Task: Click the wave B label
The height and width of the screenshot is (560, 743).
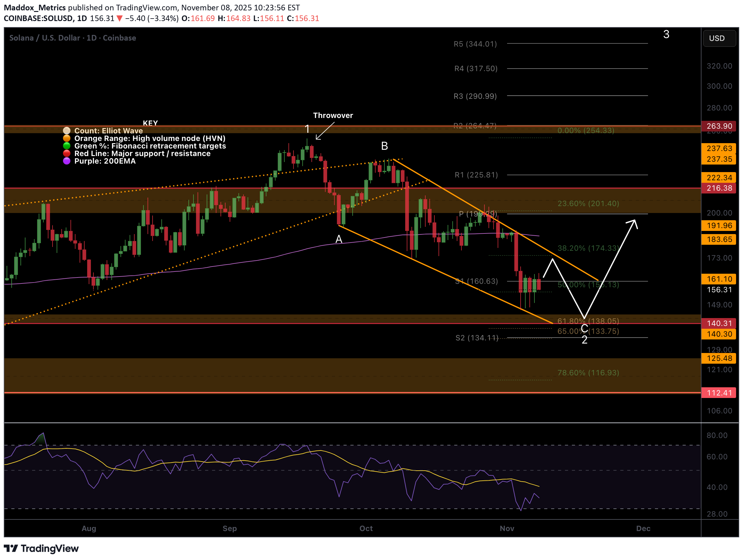Action: tap(385, 146)
